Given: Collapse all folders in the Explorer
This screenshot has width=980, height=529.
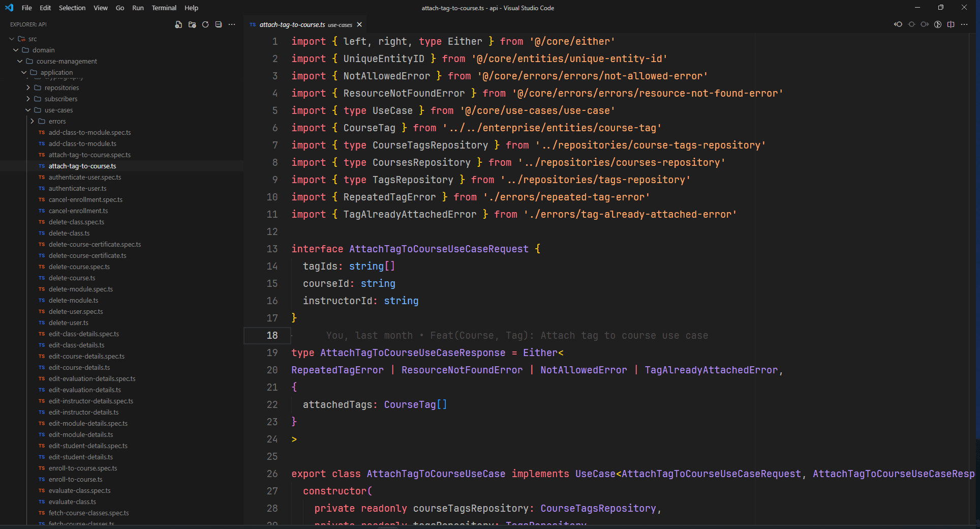Looking at the screenshot, I should 219,24.
